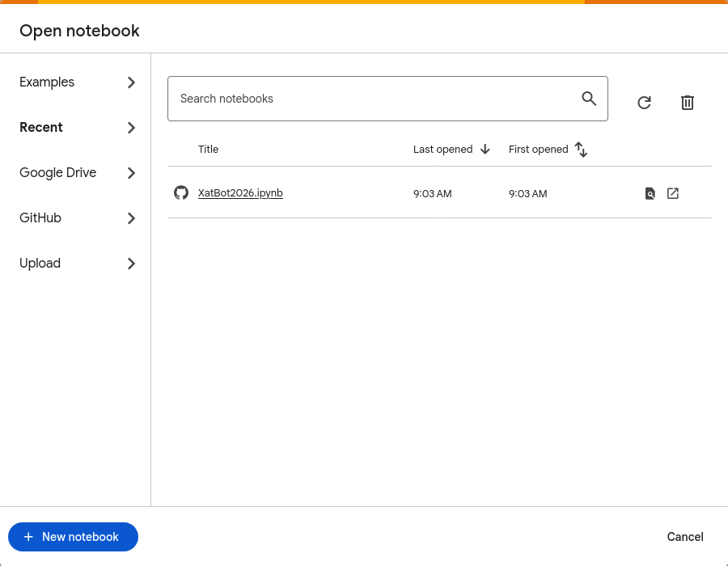
Task: Open XatBot2026.ipynb in a new tab icon
Action: (673, 193)
